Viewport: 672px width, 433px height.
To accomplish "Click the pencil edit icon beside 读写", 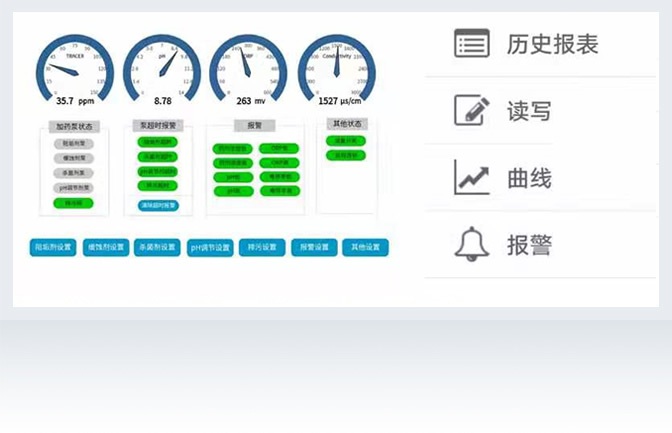I will [471, 110].
